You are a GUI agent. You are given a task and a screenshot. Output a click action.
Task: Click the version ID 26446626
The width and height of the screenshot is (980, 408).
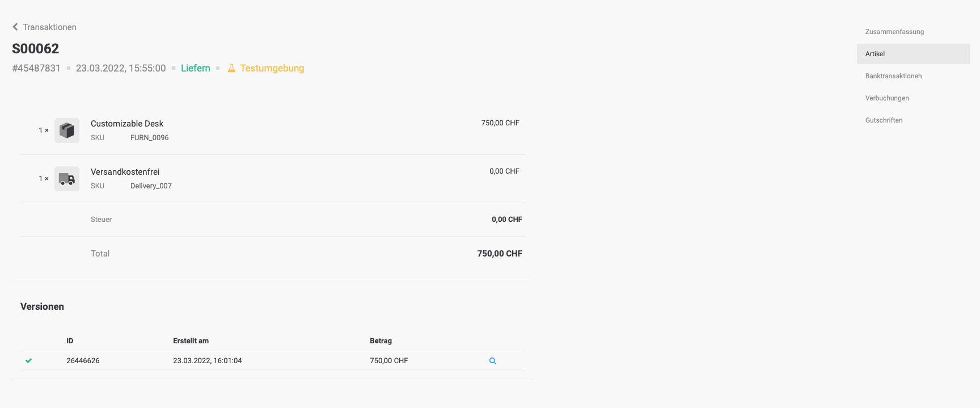click(83, 361)
